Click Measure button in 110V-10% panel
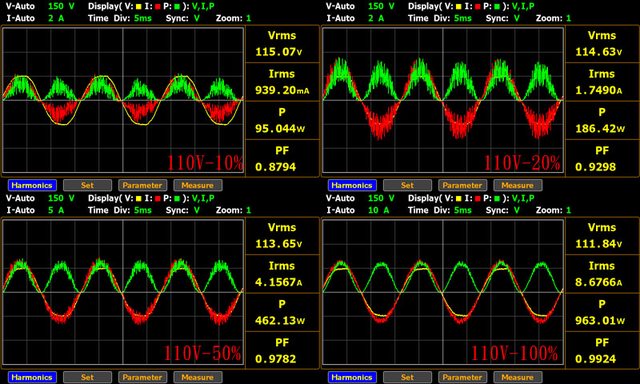 coord(198,185)
